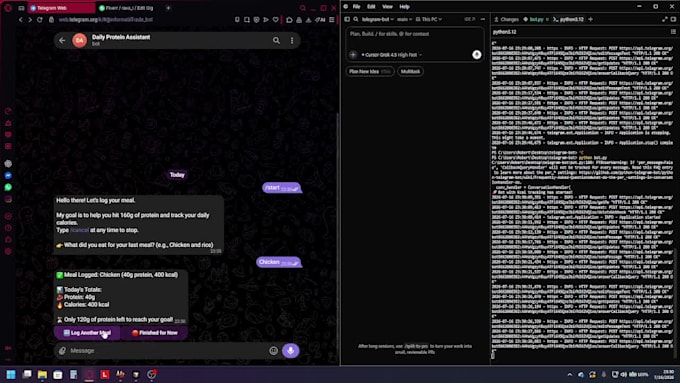Focus the Message input field
This screenshot has width=680, height=383.
[167, 350]
